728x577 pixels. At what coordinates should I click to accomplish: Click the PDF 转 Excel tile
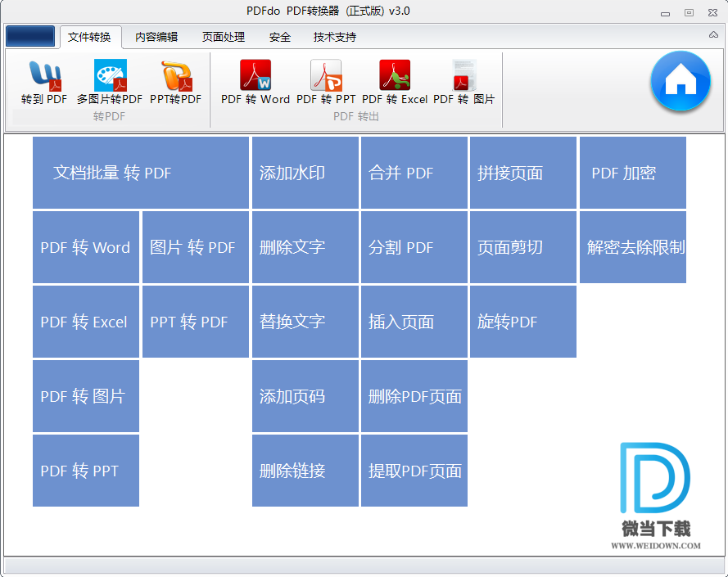[86, 321]
